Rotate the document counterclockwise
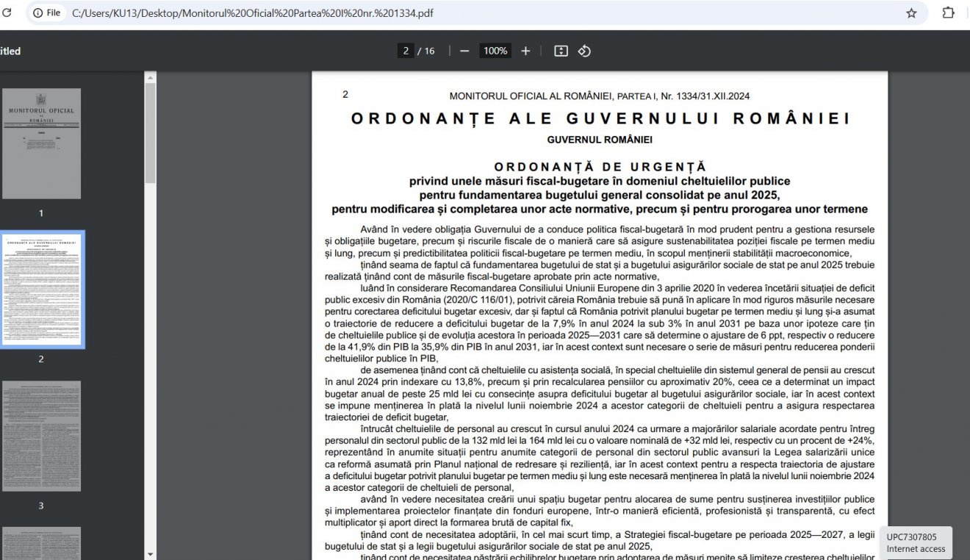 pyautogui.click(x=584, y=51)
